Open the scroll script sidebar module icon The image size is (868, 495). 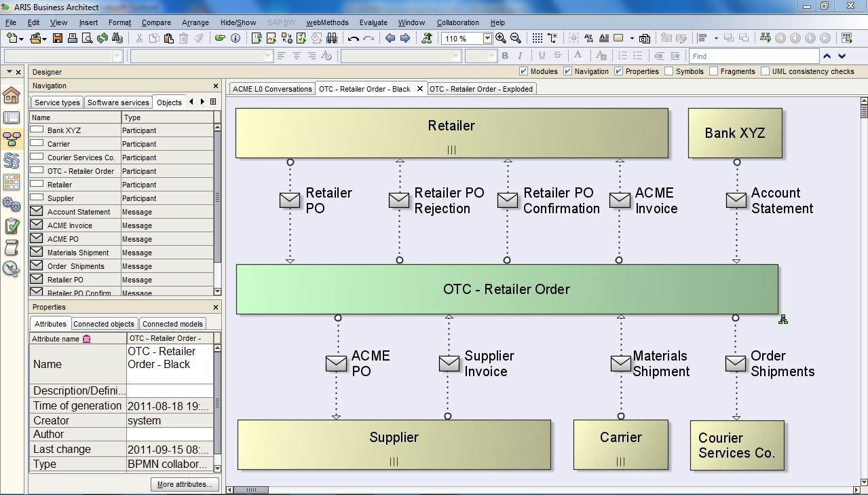pyautogui.click(x=12, y=248)
